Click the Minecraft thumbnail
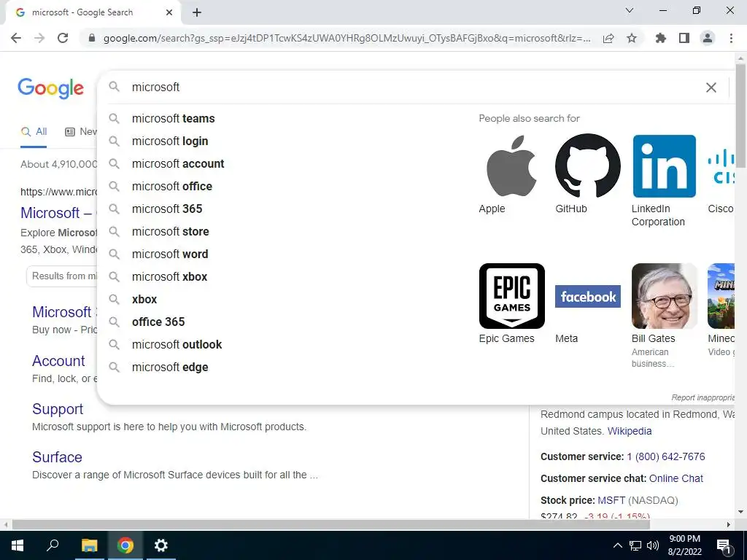This screenshot has height=560, width=747. 721,296
